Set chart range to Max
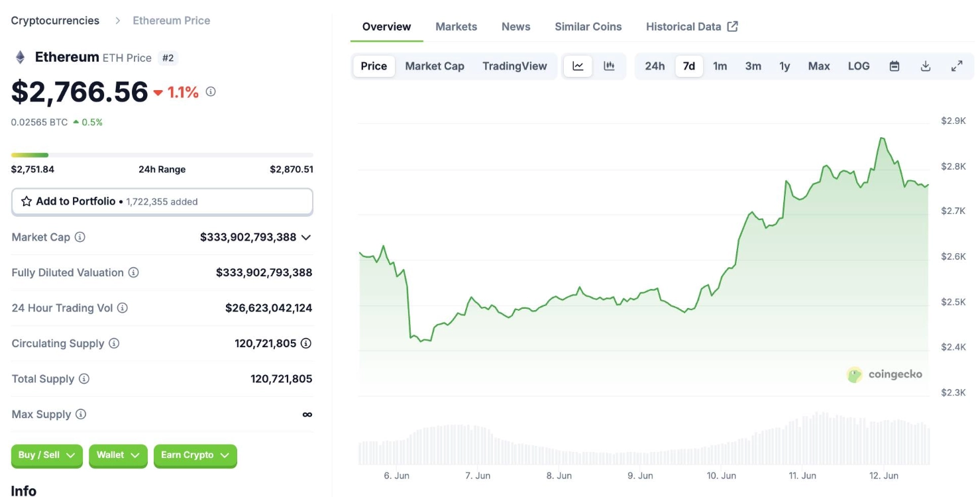980x497 pixels. (x=819, y=66)
